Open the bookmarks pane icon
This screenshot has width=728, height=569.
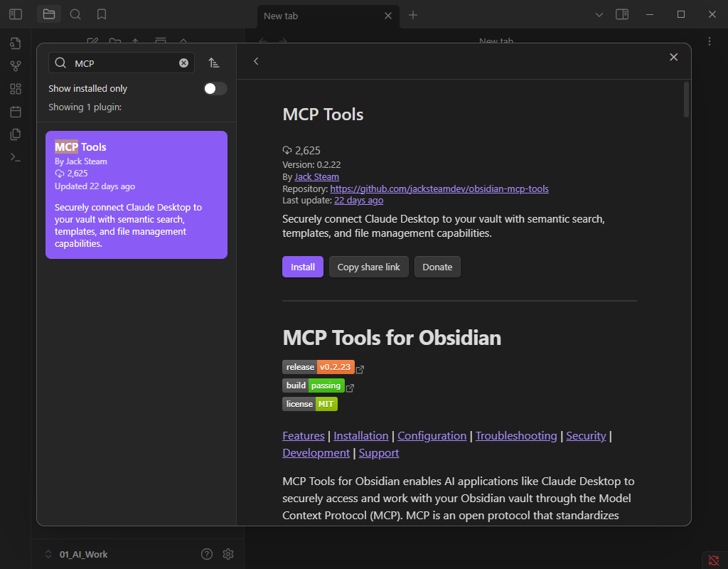coord(102,14)
